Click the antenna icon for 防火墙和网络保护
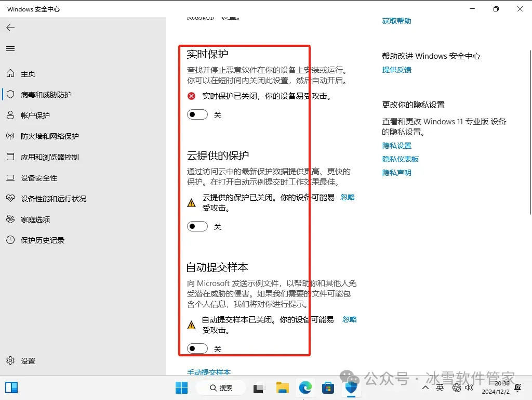This screenshot has width=532, height=400. pyautogui.click(x=10, y=136)
